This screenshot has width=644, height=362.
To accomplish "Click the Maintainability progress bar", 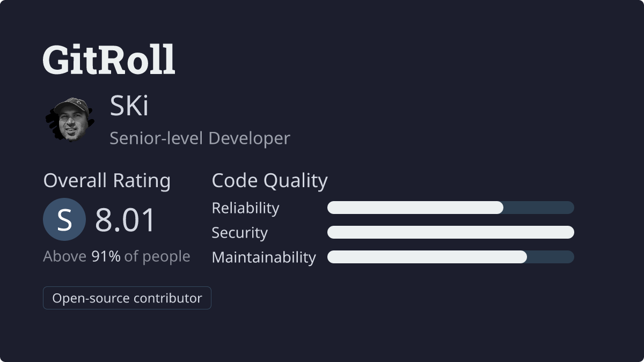I will (x=451, y=257).
